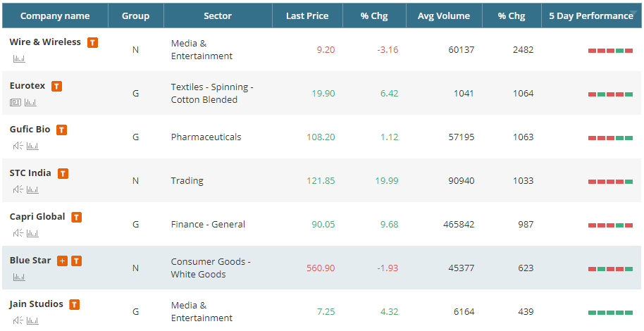The width and height of the screenshot is (644, 331).
Task: Click last price 560.90 for Blue Star
Action: [321, 268]
